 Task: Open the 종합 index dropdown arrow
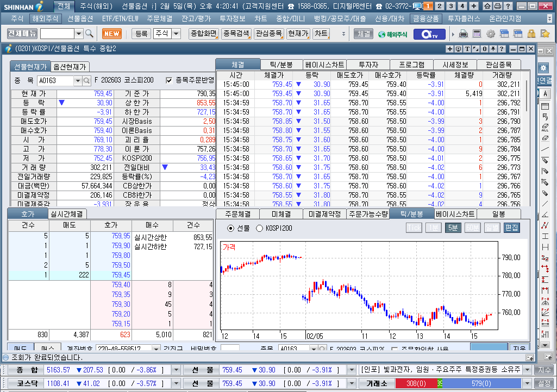click(x=176, y=370)
